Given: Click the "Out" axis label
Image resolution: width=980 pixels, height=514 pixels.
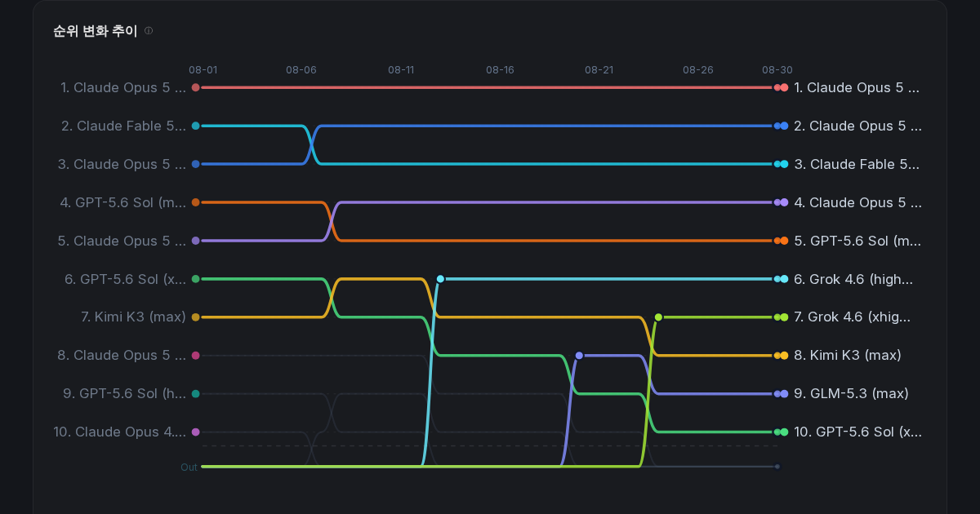Looking at the screenshot, I should pos(189,467).
